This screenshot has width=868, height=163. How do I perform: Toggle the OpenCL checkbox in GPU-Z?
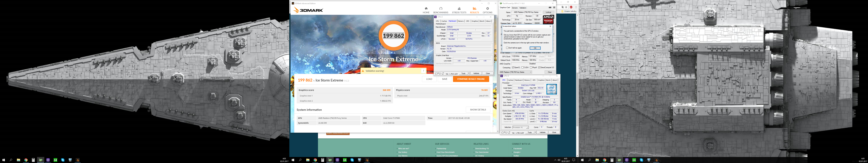[513, 67]
